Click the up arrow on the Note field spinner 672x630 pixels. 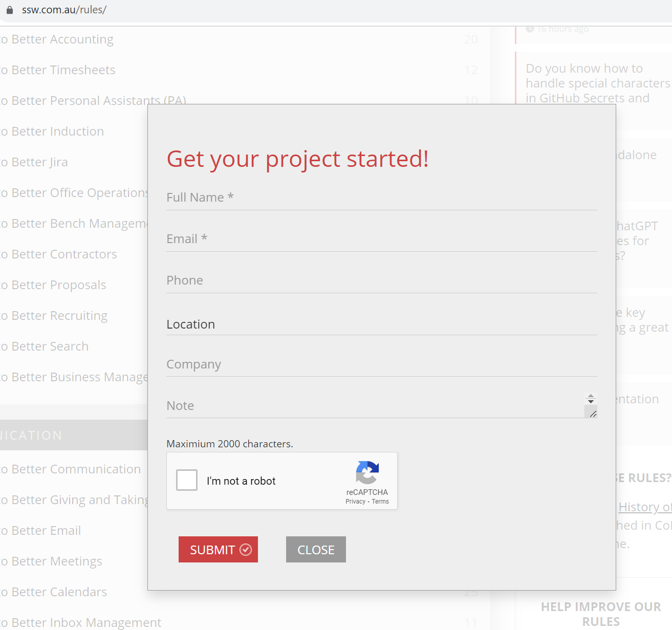click(591, 395)
